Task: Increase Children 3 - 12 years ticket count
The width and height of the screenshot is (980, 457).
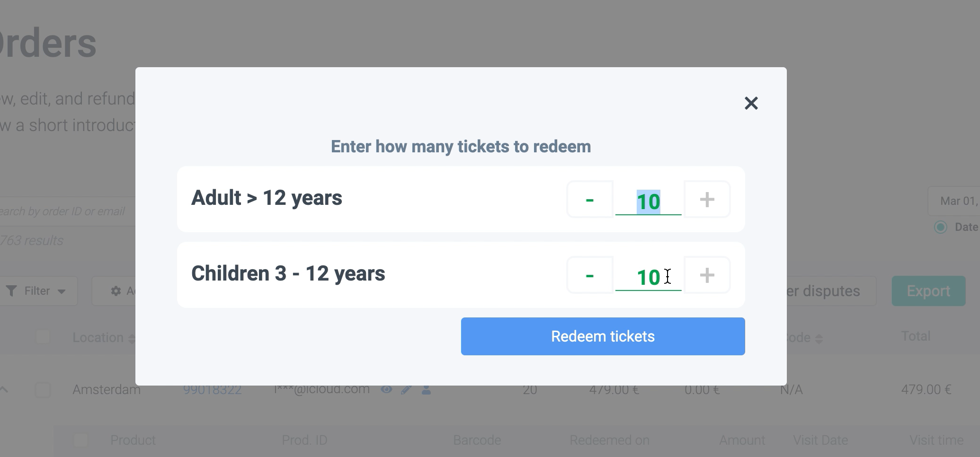Action: pyautogui.click(x=707, y=275)
